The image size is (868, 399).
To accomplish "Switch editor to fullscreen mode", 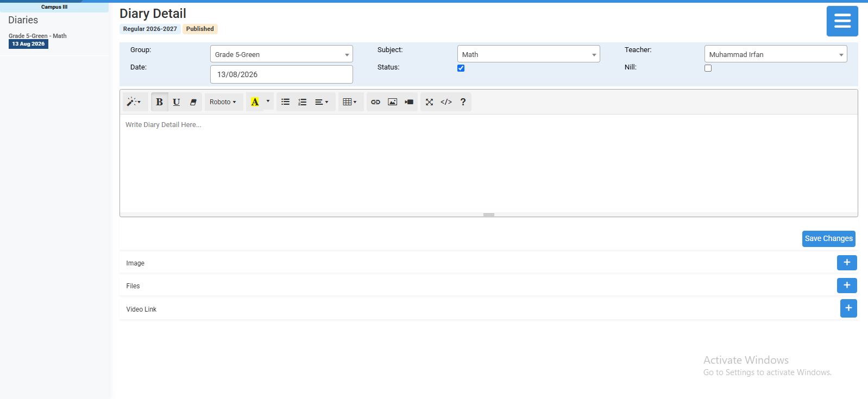I will point(429,102).
